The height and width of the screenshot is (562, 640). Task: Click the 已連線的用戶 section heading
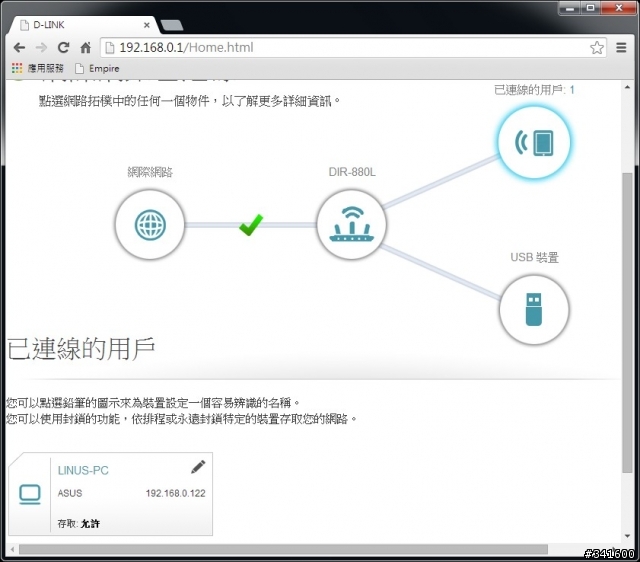[81, 349]
